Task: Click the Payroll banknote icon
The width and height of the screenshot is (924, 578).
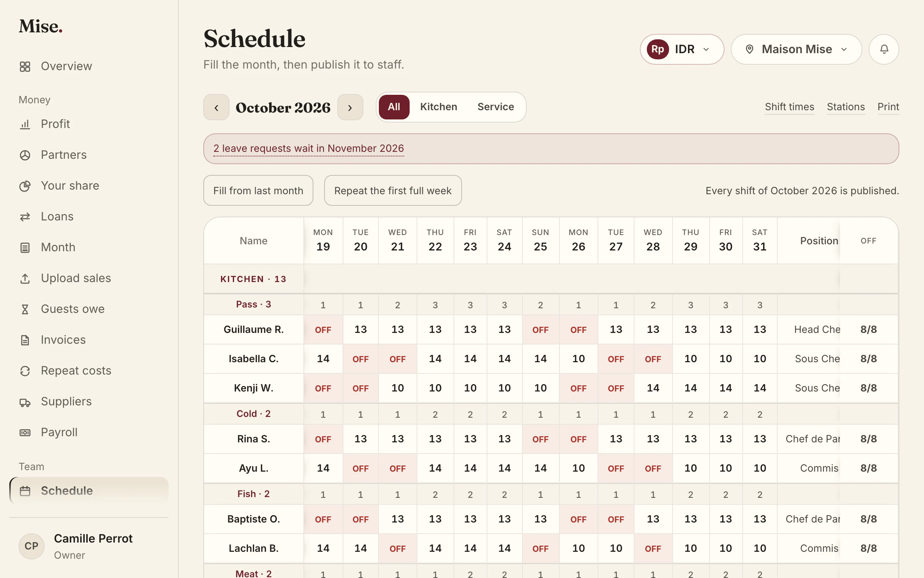Action: 25,432
